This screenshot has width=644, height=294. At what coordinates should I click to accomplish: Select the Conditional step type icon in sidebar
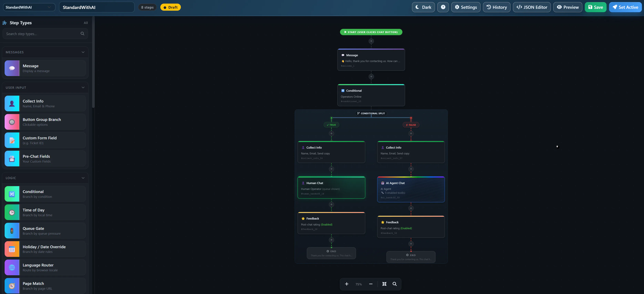[x=12, y=194]
